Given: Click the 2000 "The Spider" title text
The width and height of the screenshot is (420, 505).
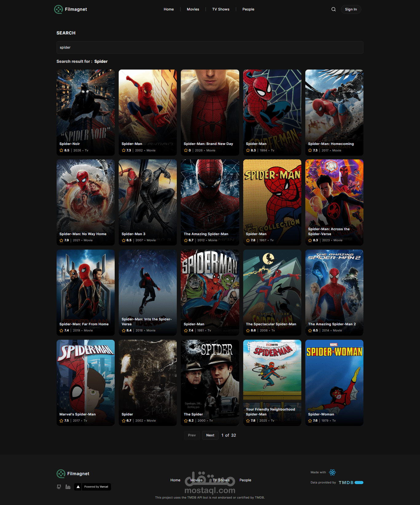Looking at the screenshot, I should 193,414.
